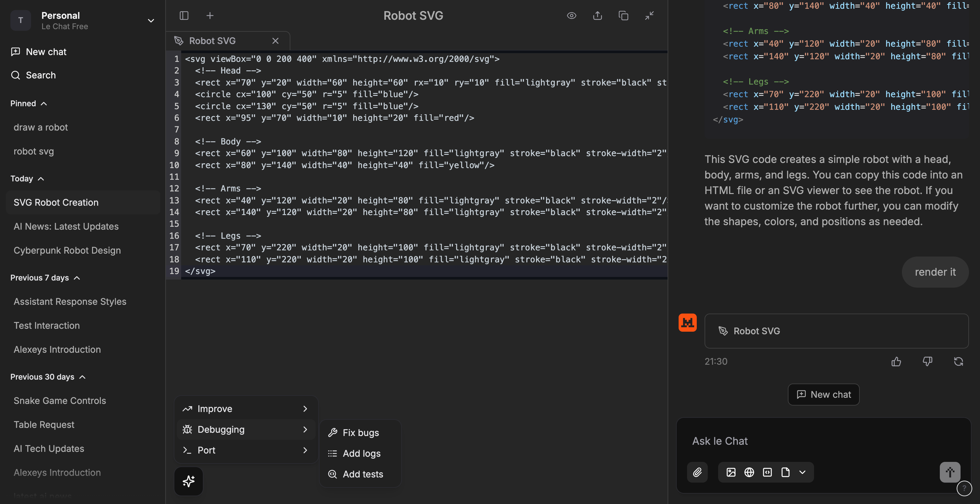Open image upload with the picture icon

tap(731, 472)
